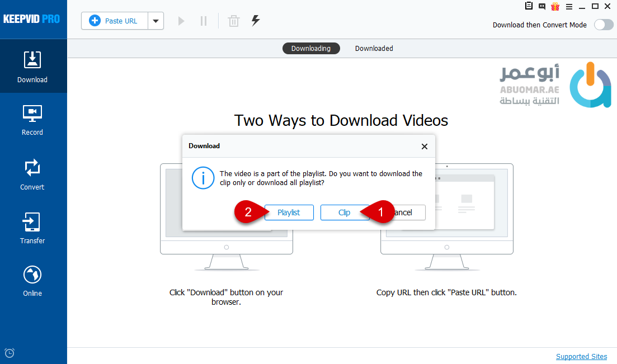Open the clipboard notes icon in title bar
This screenshot has width=617, height=364.
pos(529,7)
